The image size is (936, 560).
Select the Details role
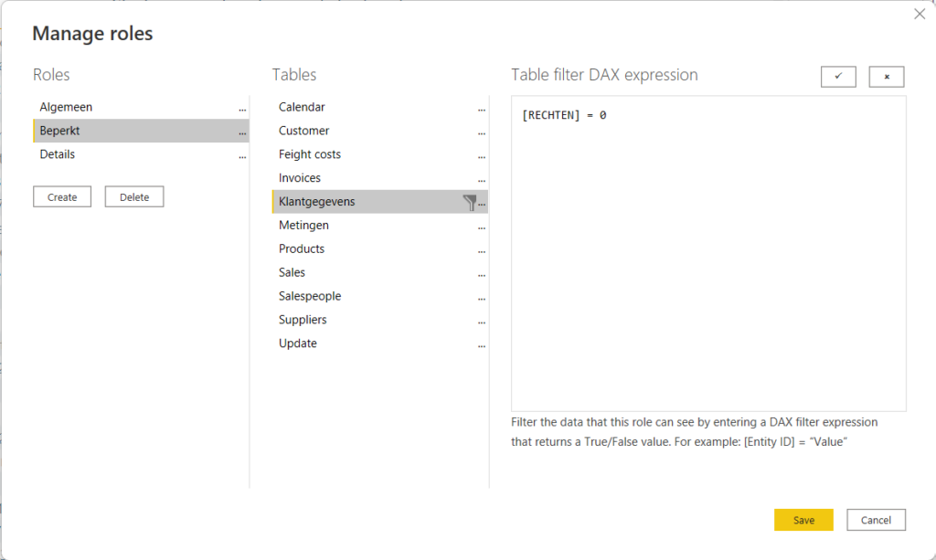click(58, 154)
